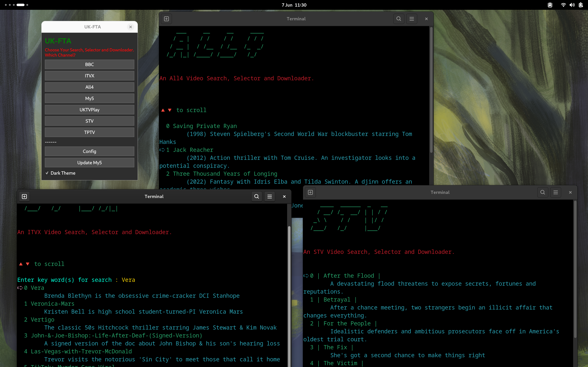The height and width of the screenshot is (367, 588).
Task: Click the All4 terminal scrollbar
Action: click(431, 90)
